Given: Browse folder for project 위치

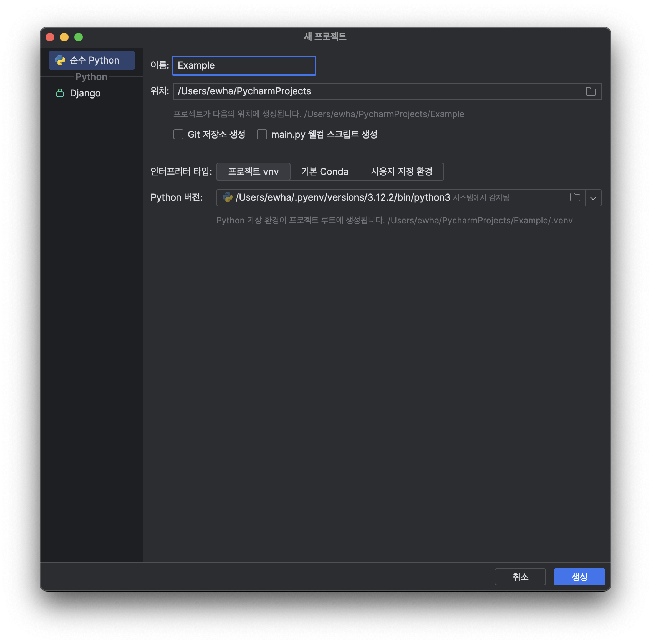Looking at the screenshot, I should [591, 91].
